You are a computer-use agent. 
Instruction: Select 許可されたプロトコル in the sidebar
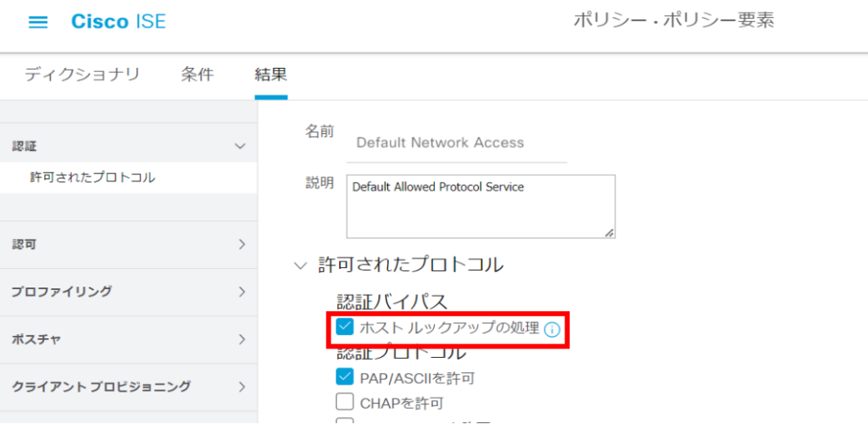pyautogui.click(x=92, y=177)
